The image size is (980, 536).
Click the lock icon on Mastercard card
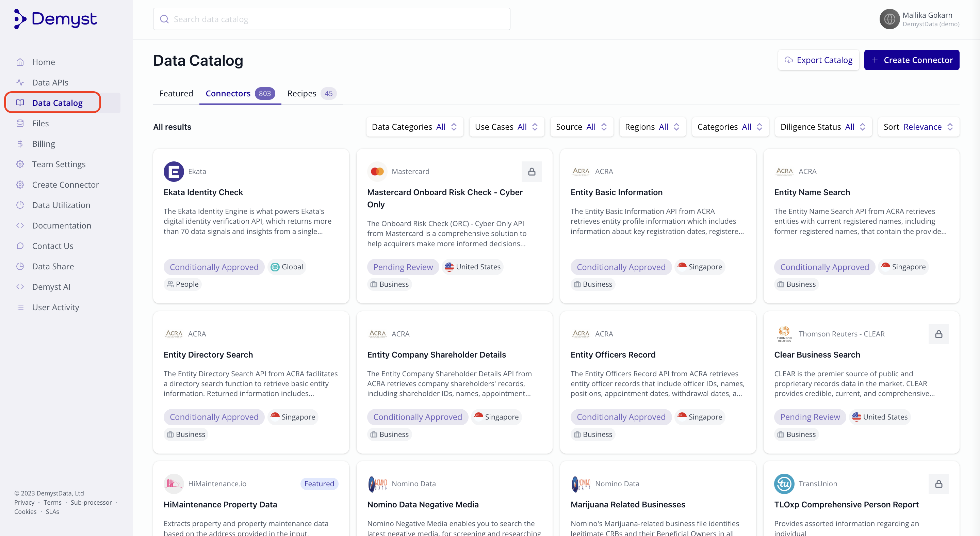[532, 172]
